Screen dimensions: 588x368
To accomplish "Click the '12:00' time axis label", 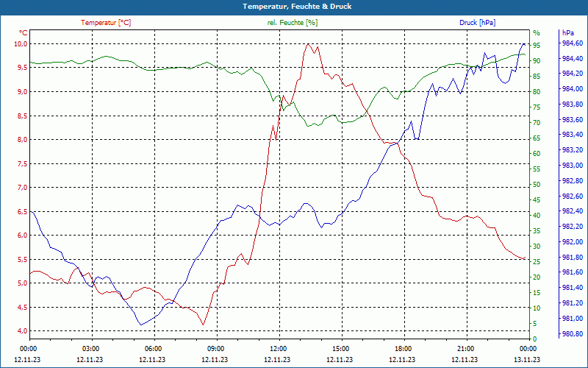I will (279, 348).
